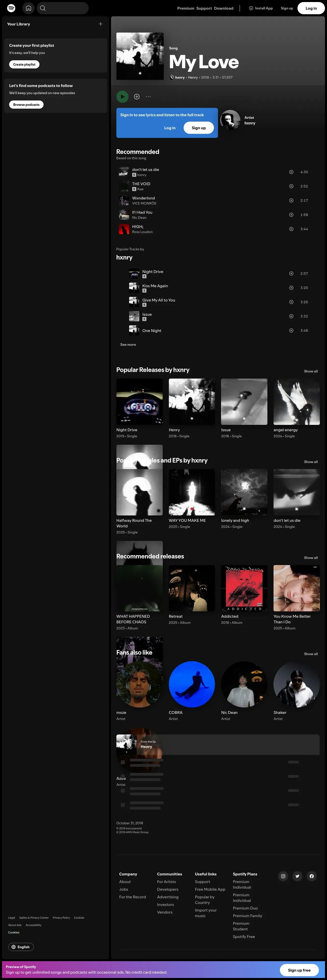Open Free Mobile App footer link
Screen dimensions: 327x980
tap(210, 889)
